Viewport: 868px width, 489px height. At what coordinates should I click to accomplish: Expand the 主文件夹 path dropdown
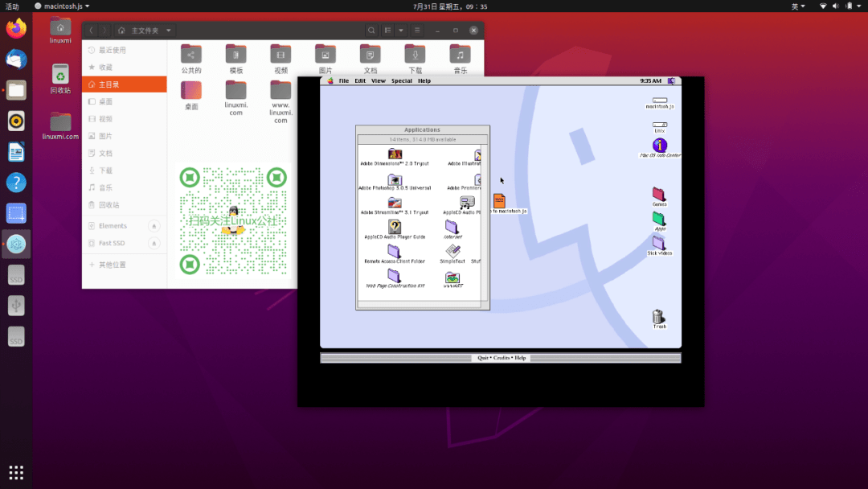(168, 31)
